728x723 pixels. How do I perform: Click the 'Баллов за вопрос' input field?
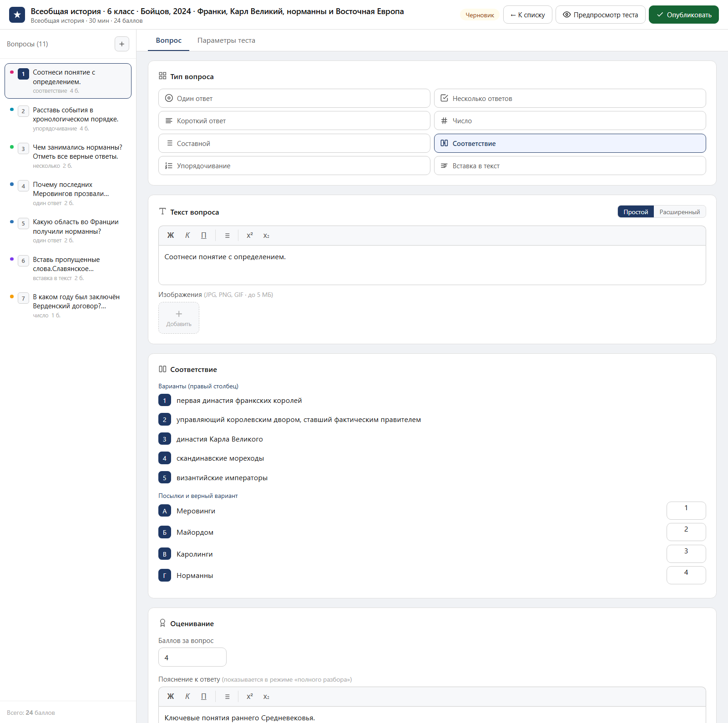(x=192, y=658)
